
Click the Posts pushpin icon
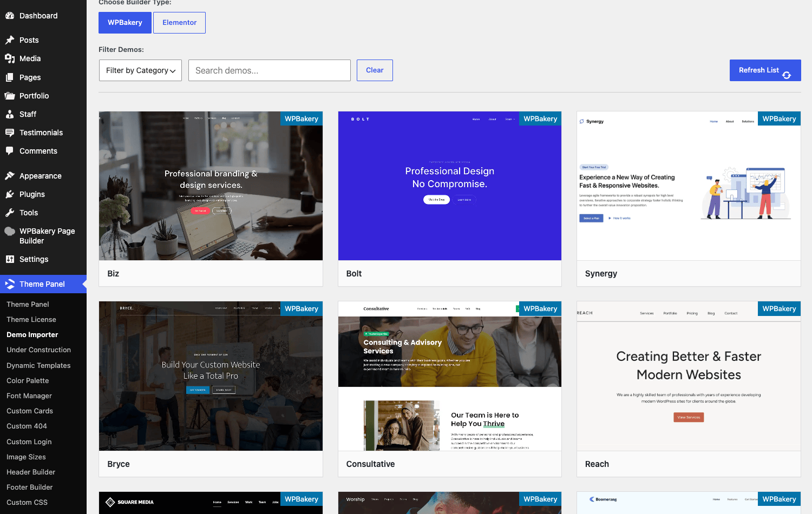point(10,40)
